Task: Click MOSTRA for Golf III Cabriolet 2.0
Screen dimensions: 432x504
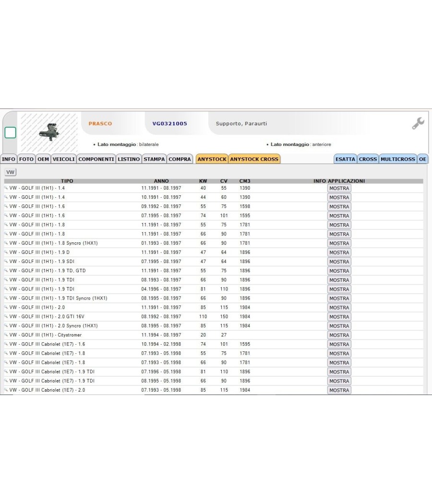Action: point(339,390)
